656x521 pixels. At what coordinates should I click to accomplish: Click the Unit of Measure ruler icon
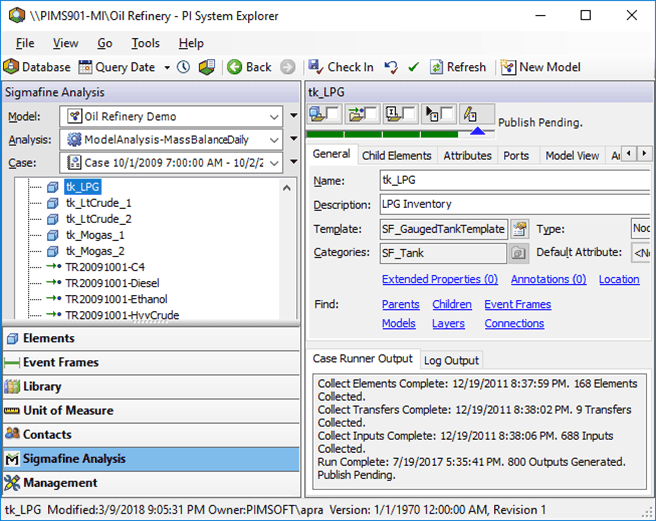coord(12,411)
